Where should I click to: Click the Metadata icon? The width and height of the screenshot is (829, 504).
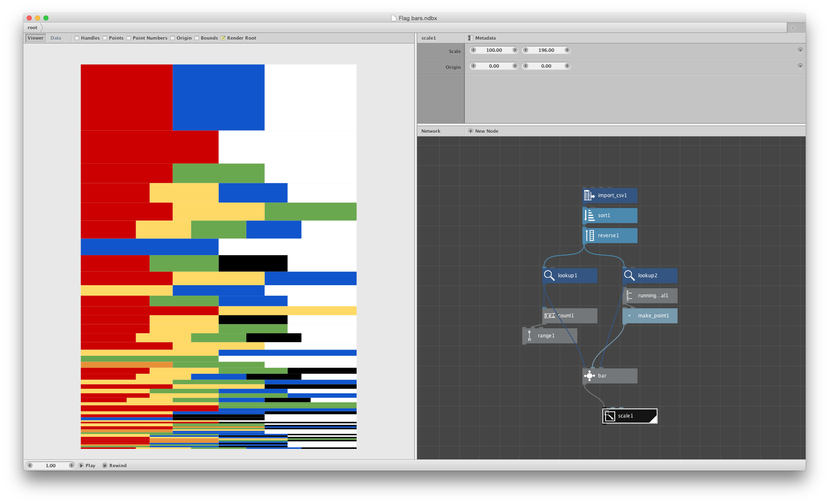pos(471,38)
